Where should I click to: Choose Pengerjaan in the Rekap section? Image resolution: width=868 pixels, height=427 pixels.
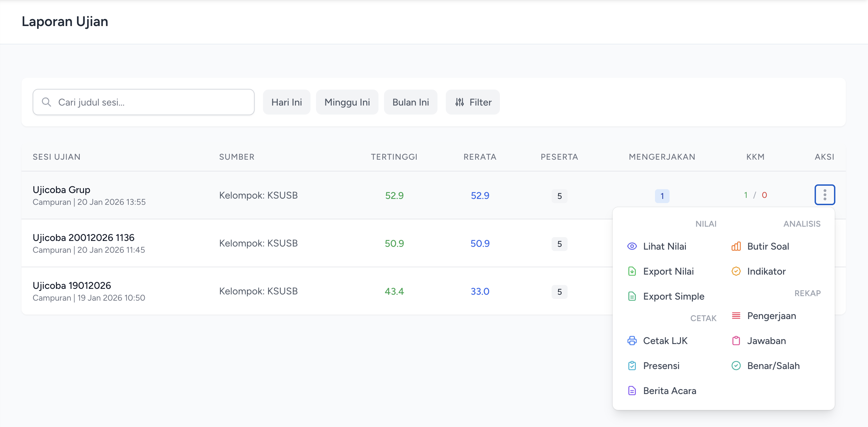point(772,316)
